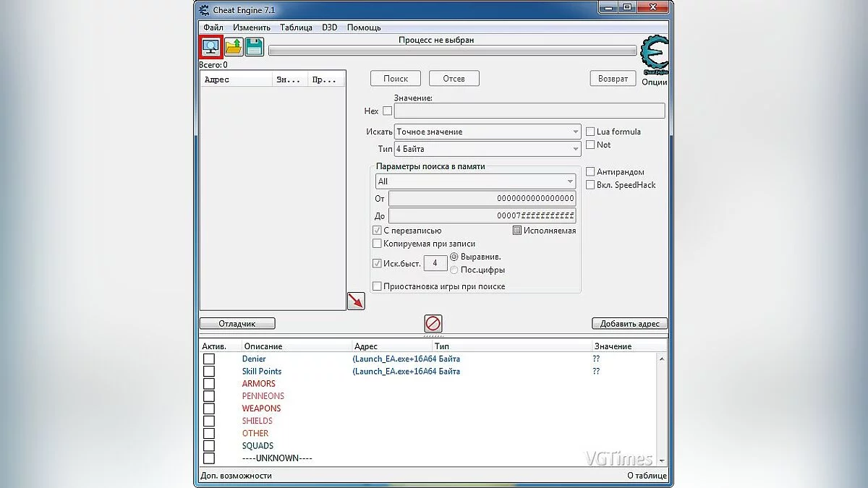Click the open cheat table folder icon
Screen dimensions: 868x488
pyautogui.click(x=231, y=46)
